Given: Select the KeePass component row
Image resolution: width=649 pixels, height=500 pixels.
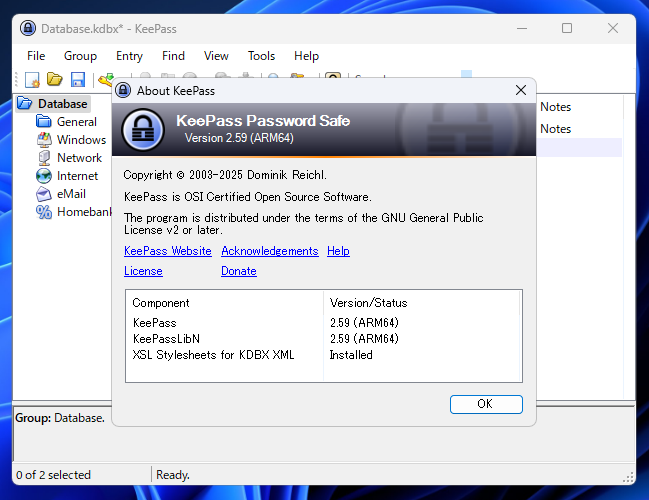Looking at the screenshot, I should (323, 322).
